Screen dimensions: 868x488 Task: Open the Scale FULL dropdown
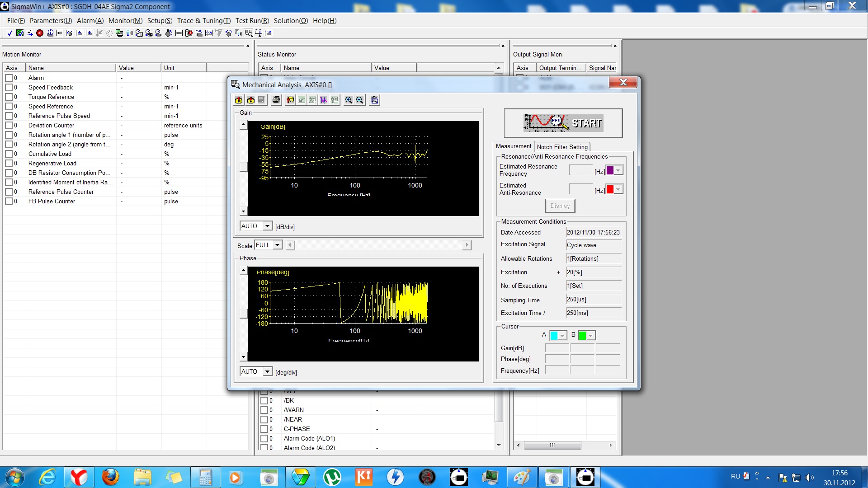pyautogui.click(x=277, y=245)
